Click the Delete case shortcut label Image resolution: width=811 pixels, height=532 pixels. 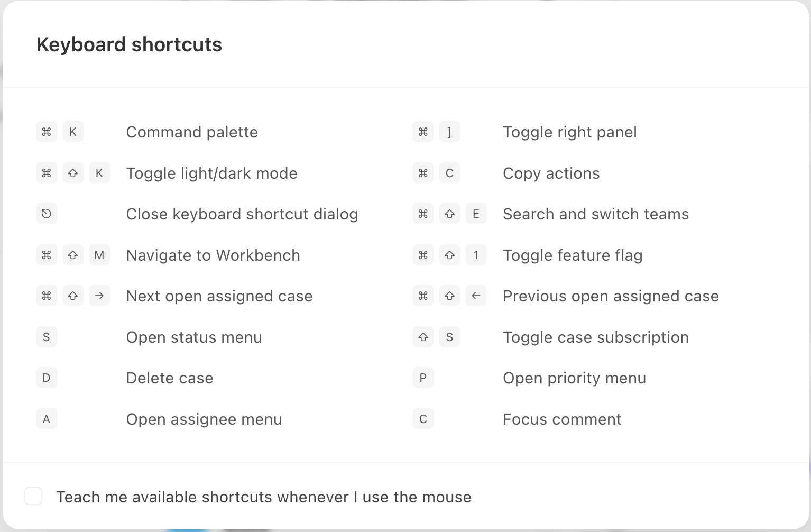point(170,378)
